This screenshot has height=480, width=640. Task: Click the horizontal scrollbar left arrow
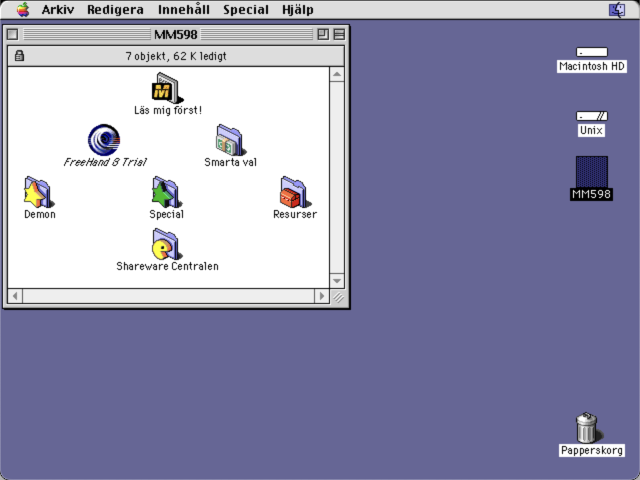pyautogui.click(x=15, y=296)
